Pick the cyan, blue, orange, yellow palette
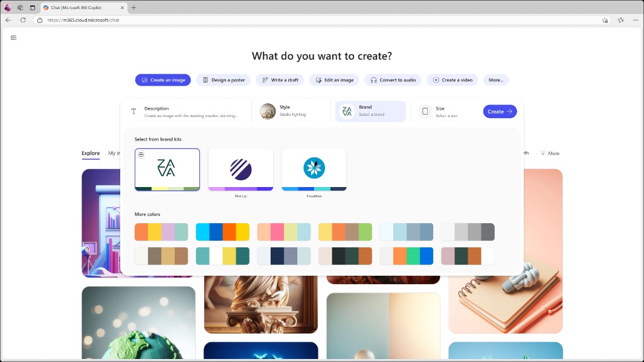The height and width of the screenshot is (362, 644). click(x=222, y=232)
